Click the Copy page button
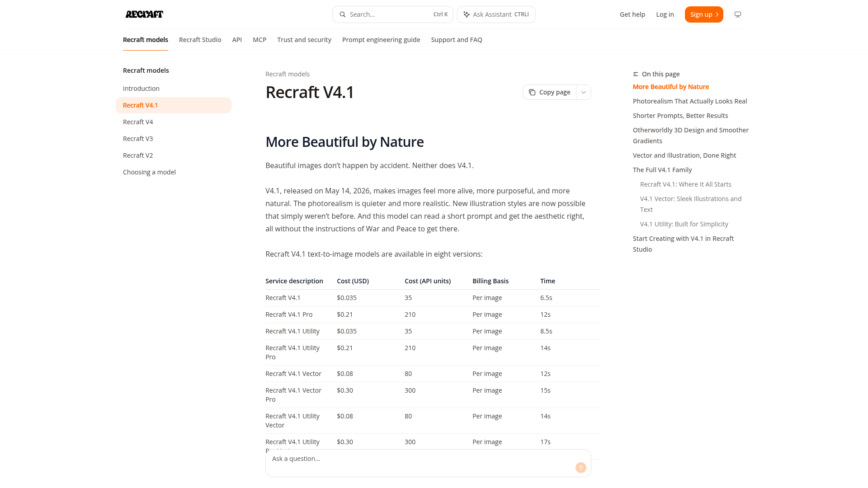 point(550,92)
